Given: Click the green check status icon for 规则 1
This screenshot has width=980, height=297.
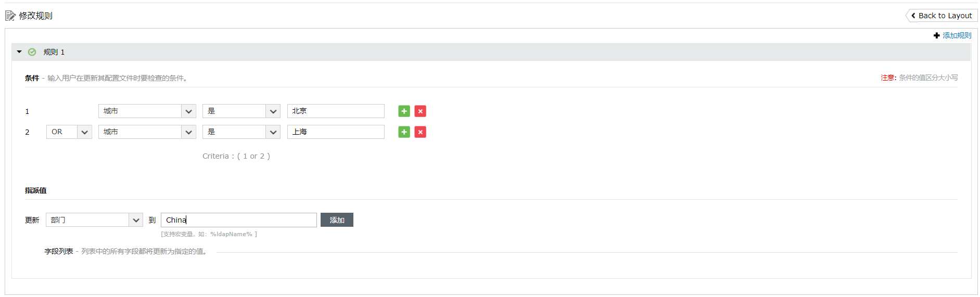Looking at the screenshot, I should [x=32, y=52].
